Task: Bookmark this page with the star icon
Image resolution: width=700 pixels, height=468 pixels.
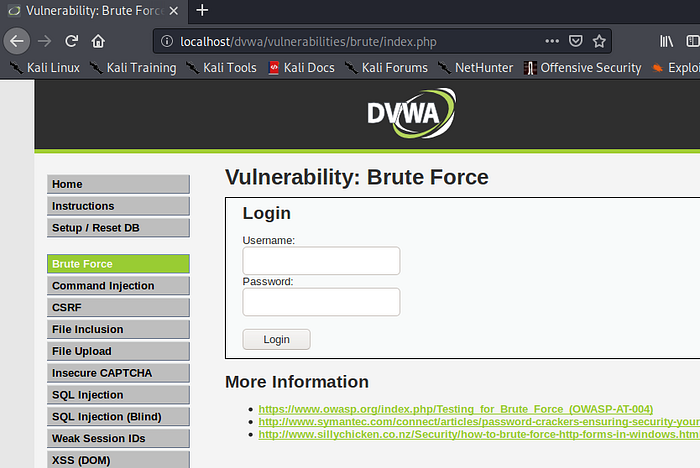Action: [599, 41]
